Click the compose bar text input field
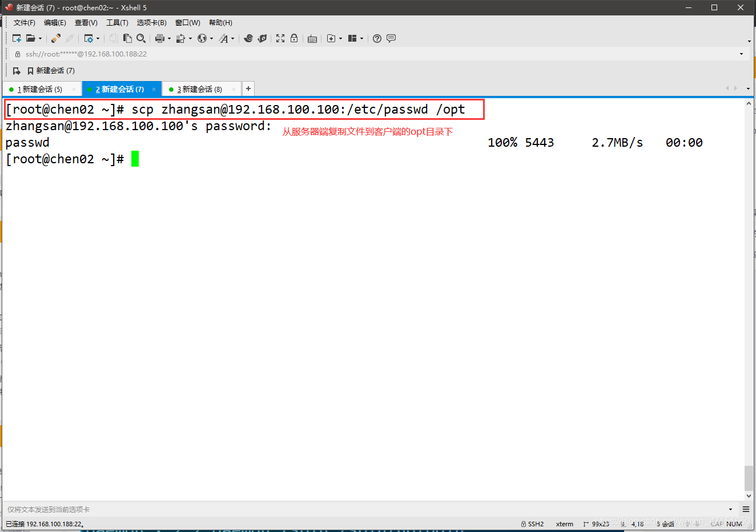The width and height of the screenshot is (756, 532). [x=364, y=509]
